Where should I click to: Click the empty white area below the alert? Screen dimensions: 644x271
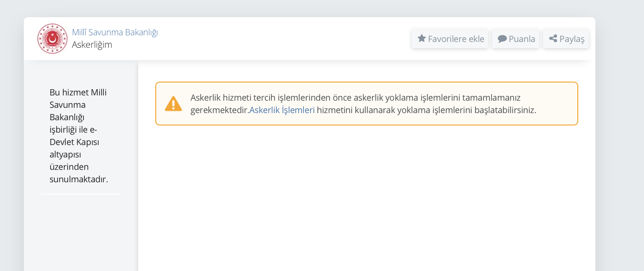(367, 200)
